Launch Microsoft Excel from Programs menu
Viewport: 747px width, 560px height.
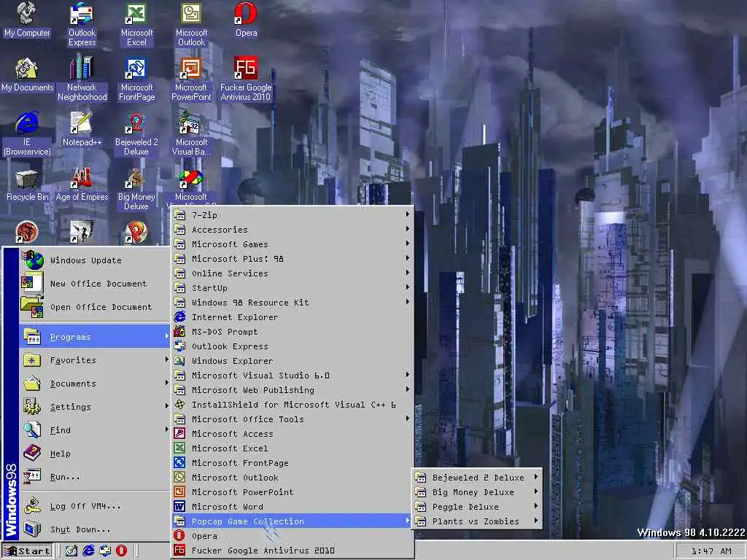tap(292, 448)
